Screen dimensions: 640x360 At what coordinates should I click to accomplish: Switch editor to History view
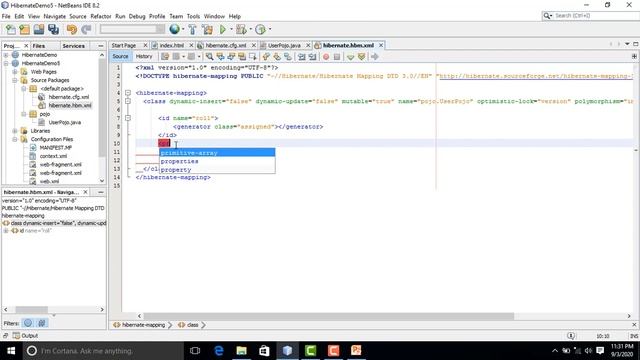coord(144,56)
